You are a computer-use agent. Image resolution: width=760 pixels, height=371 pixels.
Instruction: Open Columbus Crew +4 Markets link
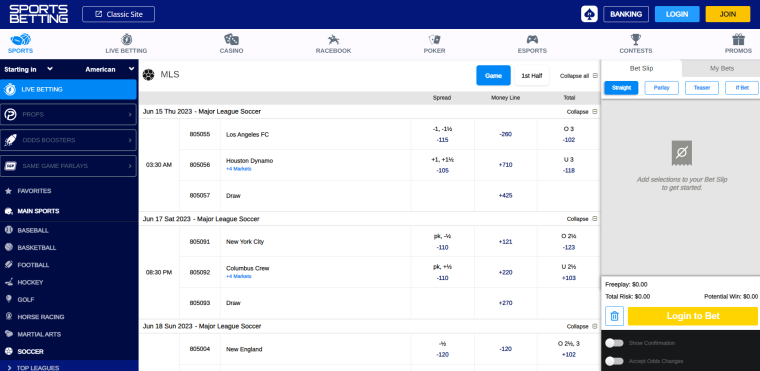pos(238,276)
